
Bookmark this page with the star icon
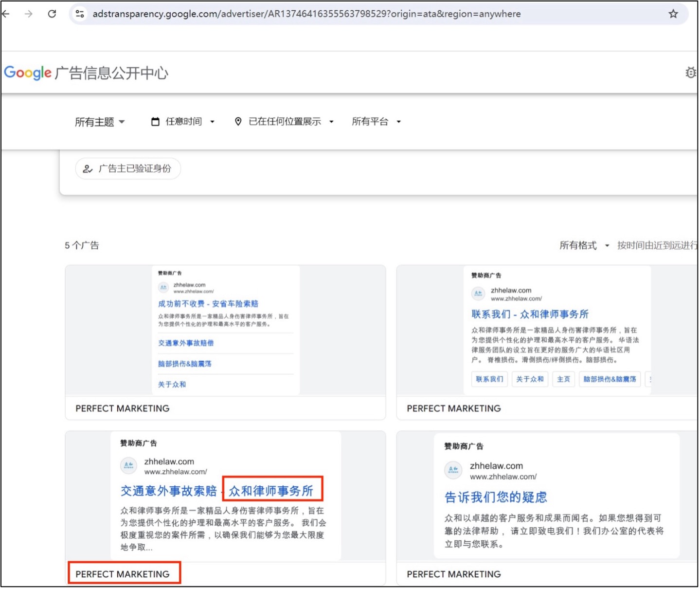click(x=673, y=14)
